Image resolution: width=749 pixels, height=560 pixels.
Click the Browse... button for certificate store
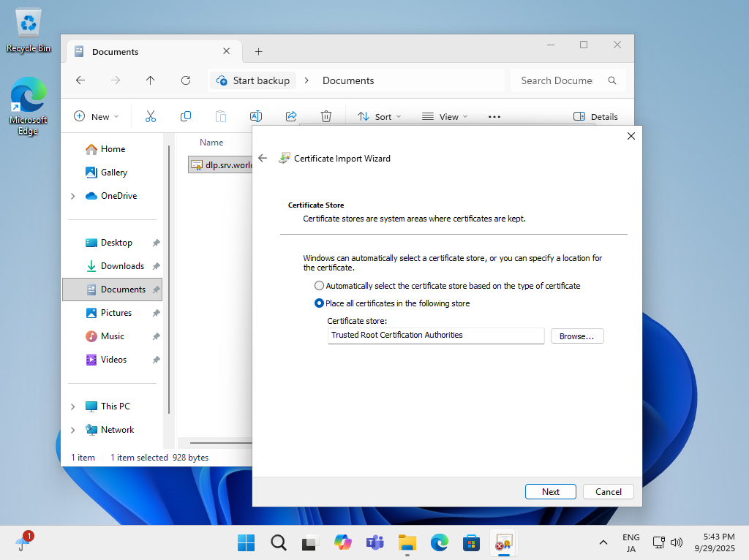tap(576, 336)
